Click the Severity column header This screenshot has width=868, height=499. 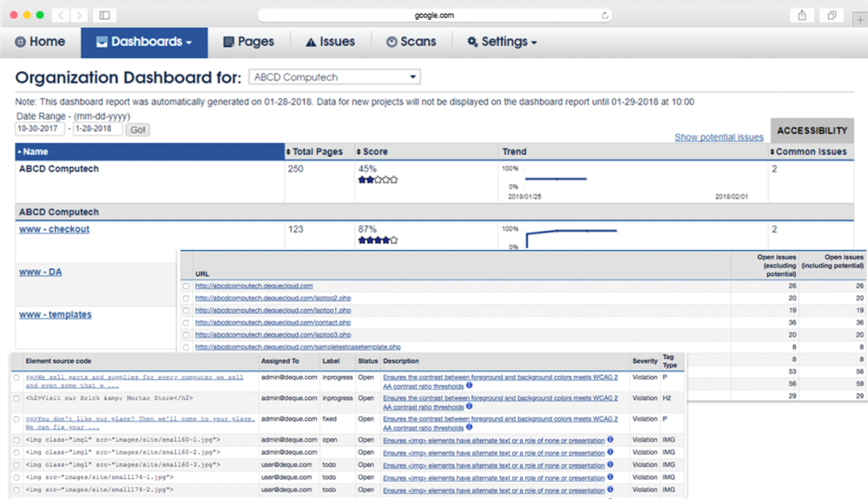click(644, 361)
